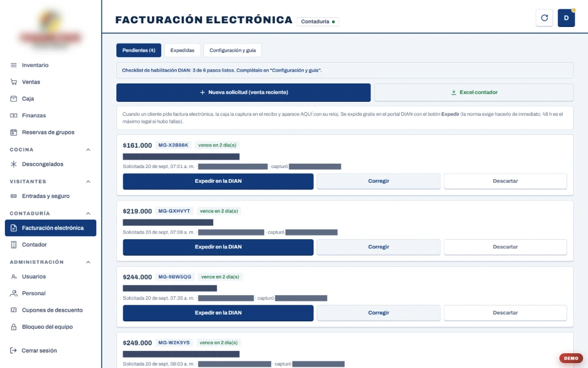Click the refresh icon button
Image resolution: width=588 pixels, height=368 pixels.
click(x=544, y=18)
